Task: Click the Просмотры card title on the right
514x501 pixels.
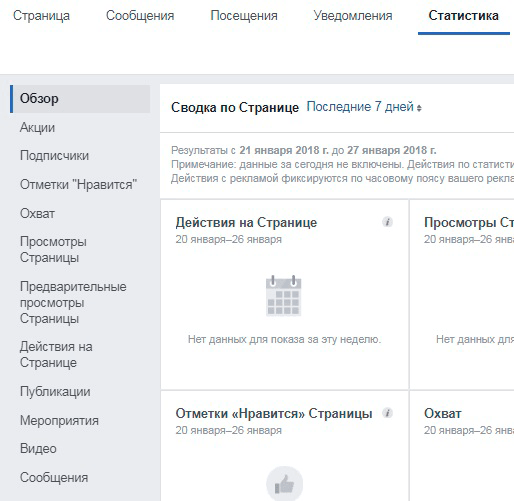Action: tap(469, 222)
